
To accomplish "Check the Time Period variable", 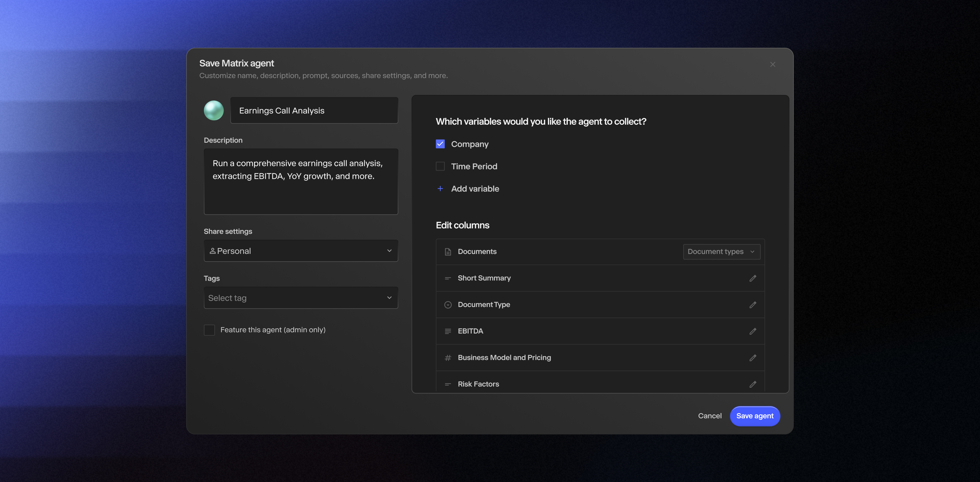I will (440, 166).
